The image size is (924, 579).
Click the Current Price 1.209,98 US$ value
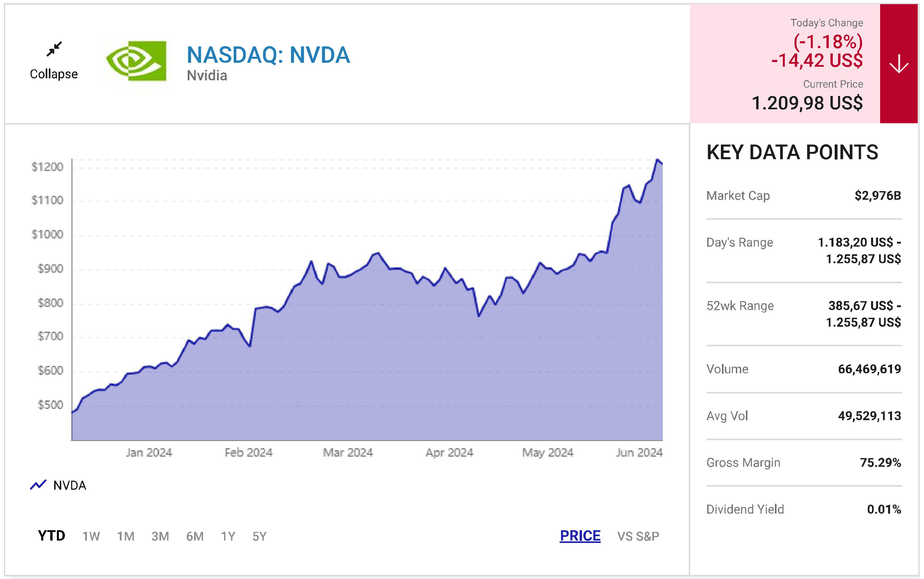[x=807, y=103]
